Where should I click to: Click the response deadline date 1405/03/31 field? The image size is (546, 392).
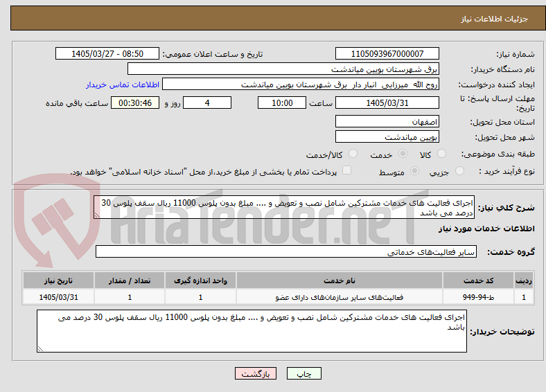(387, 103)
